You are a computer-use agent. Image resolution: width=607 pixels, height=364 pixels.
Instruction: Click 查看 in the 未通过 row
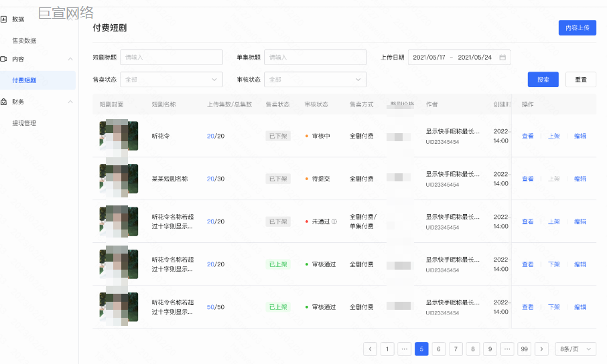pyautogui.click(x=528, y=221)
